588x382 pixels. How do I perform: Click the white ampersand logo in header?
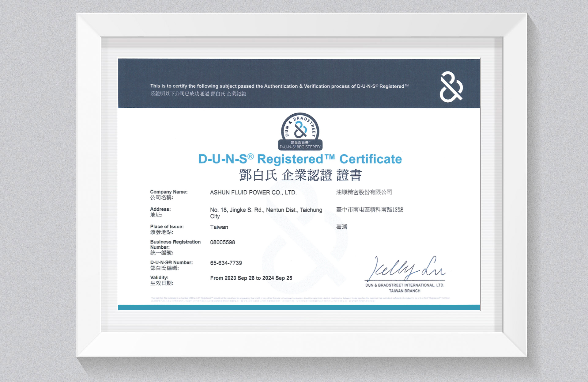click(x=451, y=87)
